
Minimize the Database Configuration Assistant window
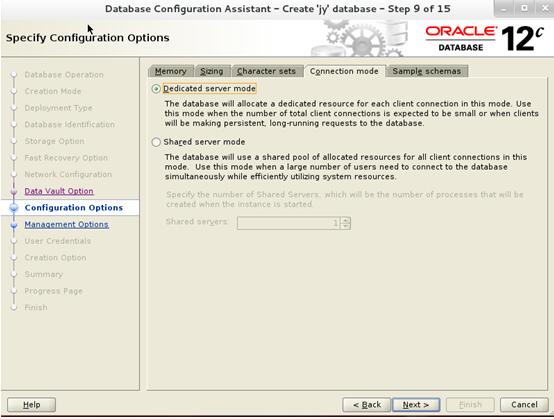point(505,8)
